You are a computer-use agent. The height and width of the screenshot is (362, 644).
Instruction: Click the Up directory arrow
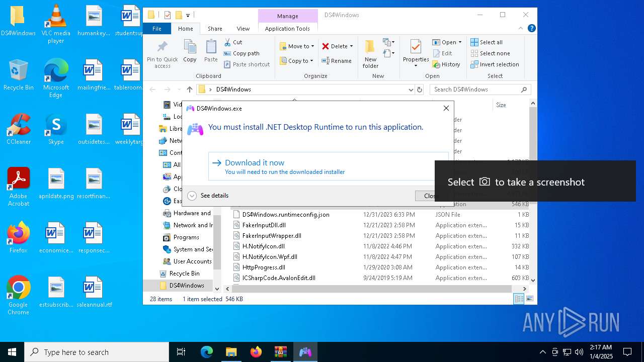pyautogui.click(x=189, y=89)
